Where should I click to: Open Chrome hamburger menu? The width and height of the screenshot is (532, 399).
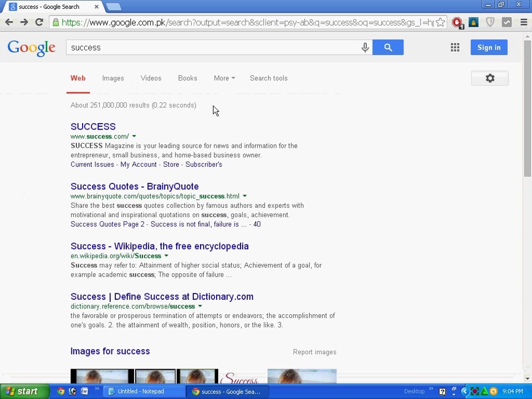pyautogui.click(x=524, y=22)
